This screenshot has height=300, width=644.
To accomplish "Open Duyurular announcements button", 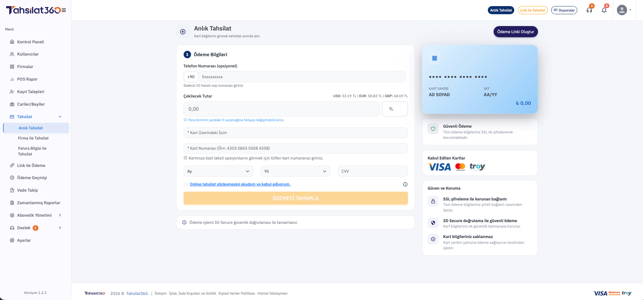I will pos(564,10).
